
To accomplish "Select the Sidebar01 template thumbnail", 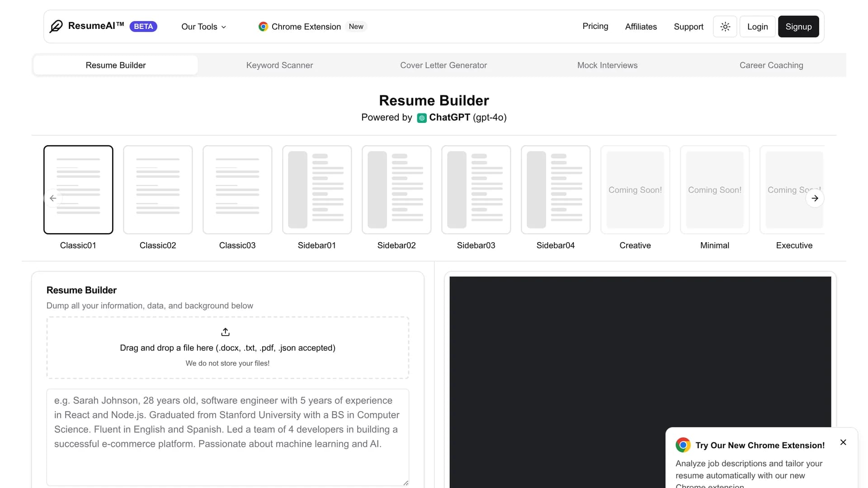I will (317, 190).
